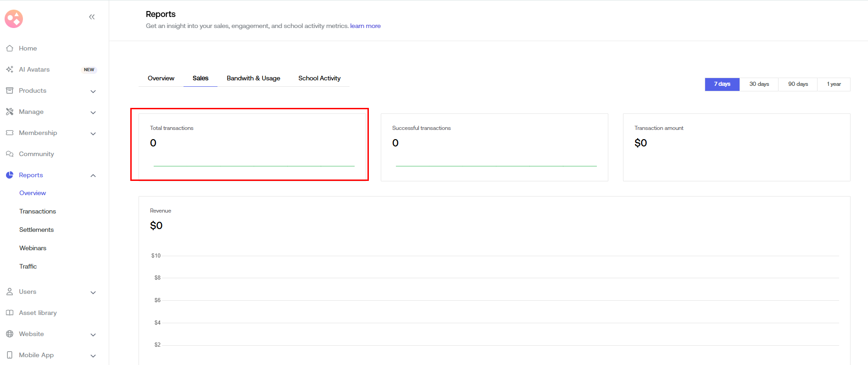
Task: Open the School Activity tab
Action: [319, 79]
